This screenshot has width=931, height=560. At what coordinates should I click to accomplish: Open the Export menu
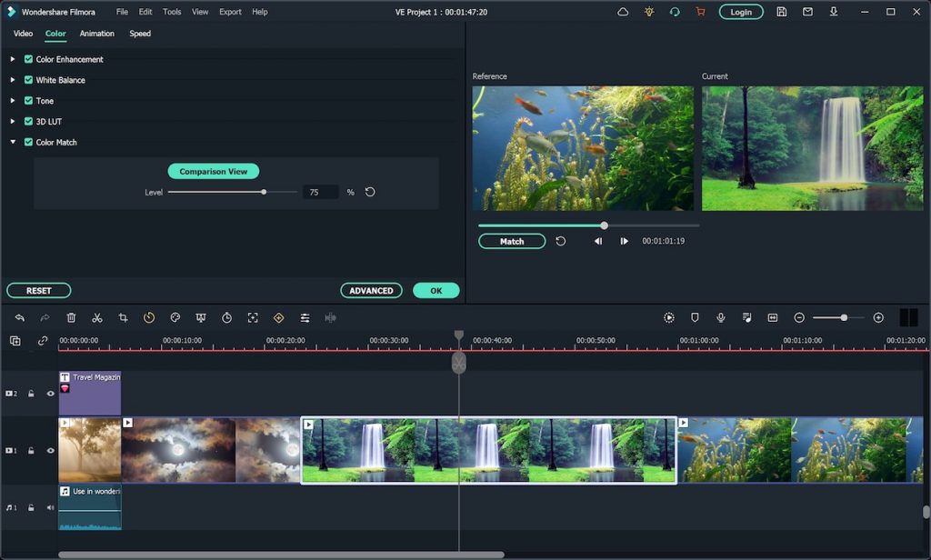[x=229, y=12]
